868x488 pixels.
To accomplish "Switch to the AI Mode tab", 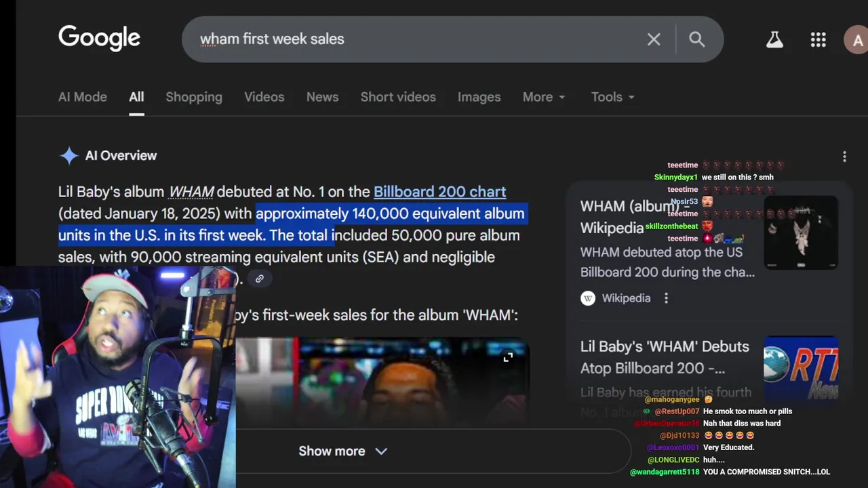I will click(83, 97).
